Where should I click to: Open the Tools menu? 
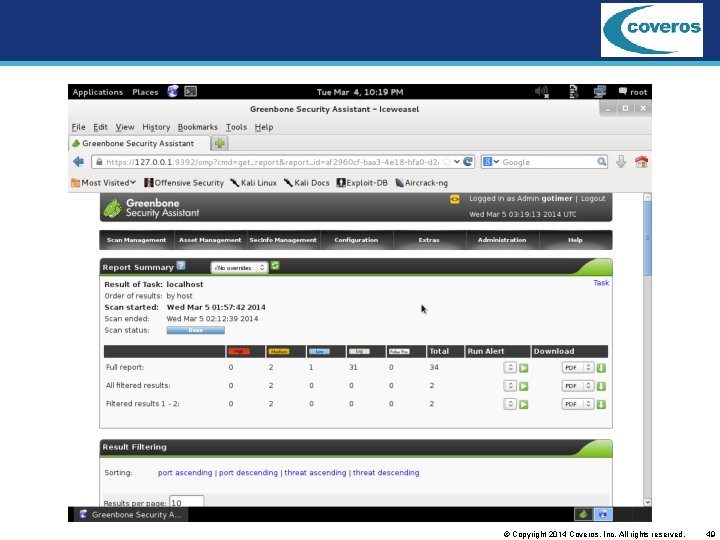236,127
